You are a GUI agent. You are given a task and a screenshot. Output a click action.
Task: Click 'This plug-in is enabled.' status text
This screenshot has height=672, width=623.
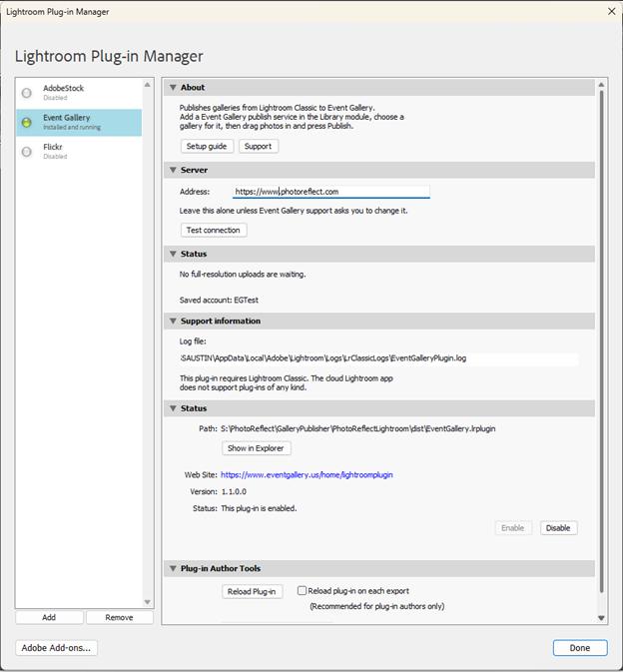pyautogui.click(x=259, y=508)
